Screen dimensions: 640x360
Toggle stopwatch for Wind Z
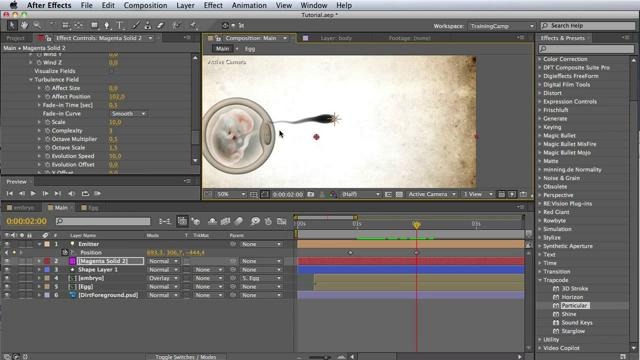click(39, 62)
